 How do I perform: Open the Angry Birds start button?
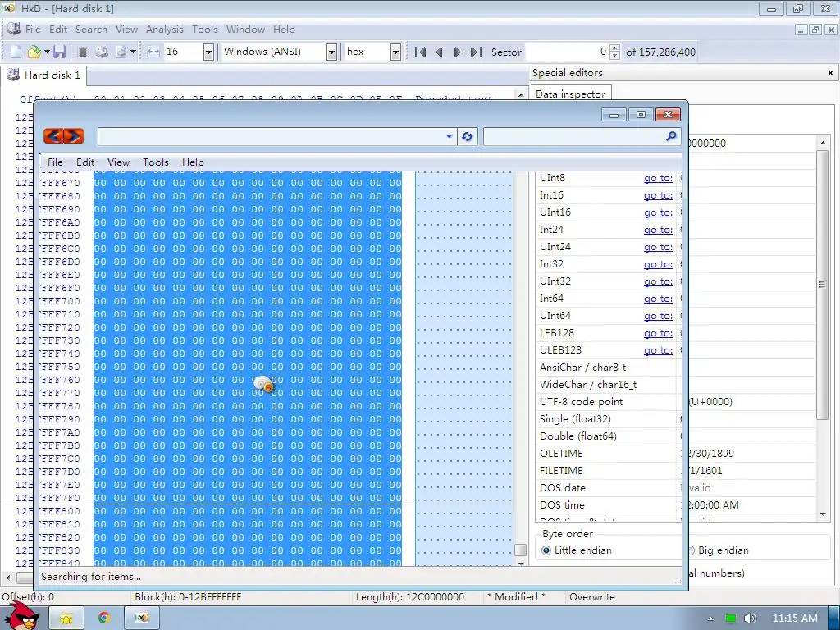(x=21, y=616)
